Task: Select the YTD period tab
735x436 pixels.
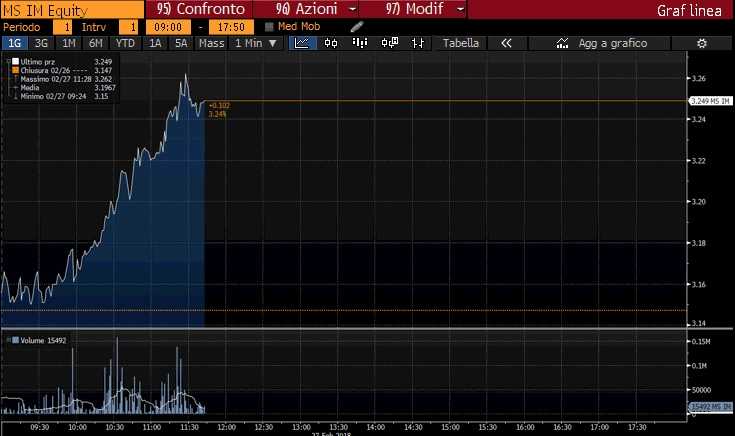Action: [125, 43]
